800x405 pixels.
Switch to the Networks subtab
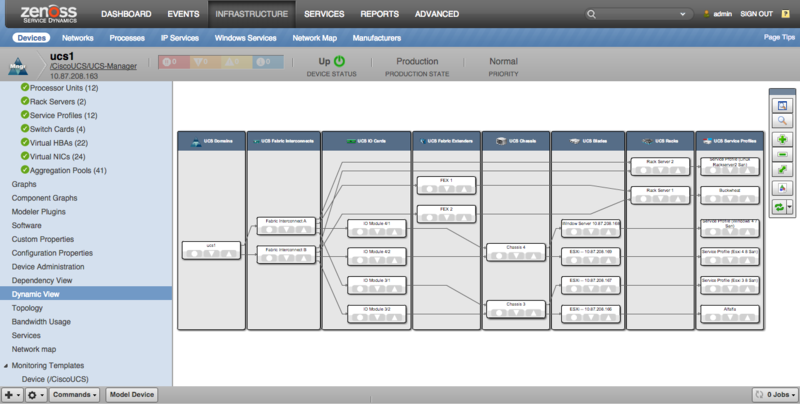(78, 38)
